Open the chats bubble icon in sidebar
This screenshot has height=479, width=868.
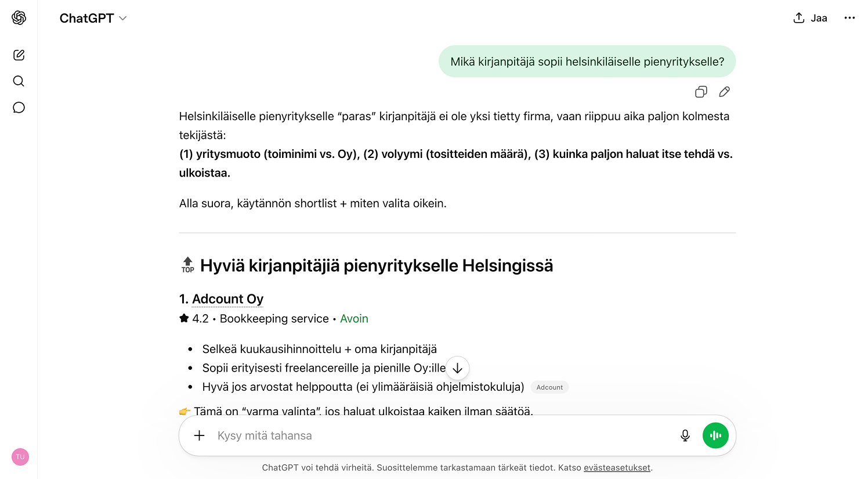19,107
